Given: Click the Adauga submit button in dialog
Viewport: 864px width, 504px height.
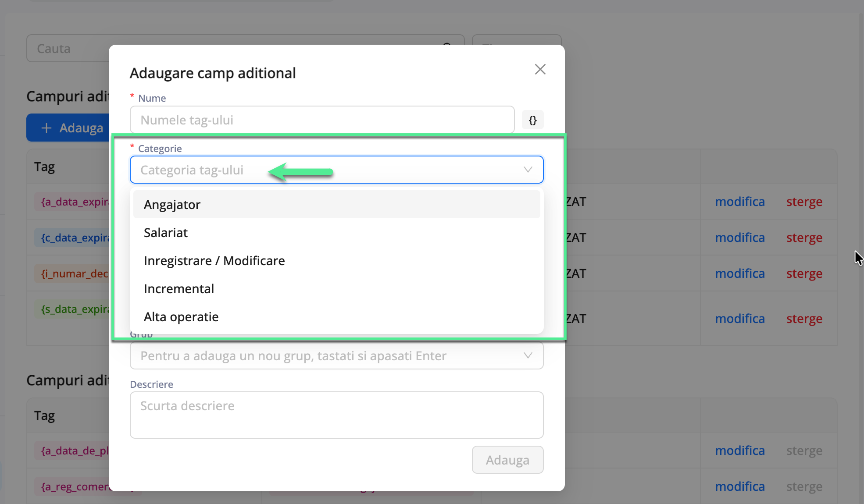Looking at the screenshot, I should [507, 460].
